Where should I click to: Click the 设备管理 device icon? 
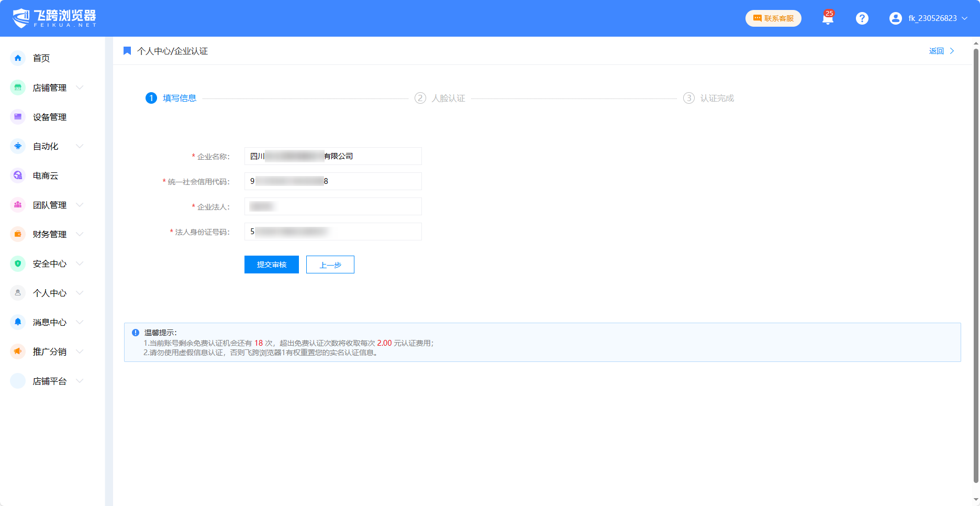click(18, 117)
